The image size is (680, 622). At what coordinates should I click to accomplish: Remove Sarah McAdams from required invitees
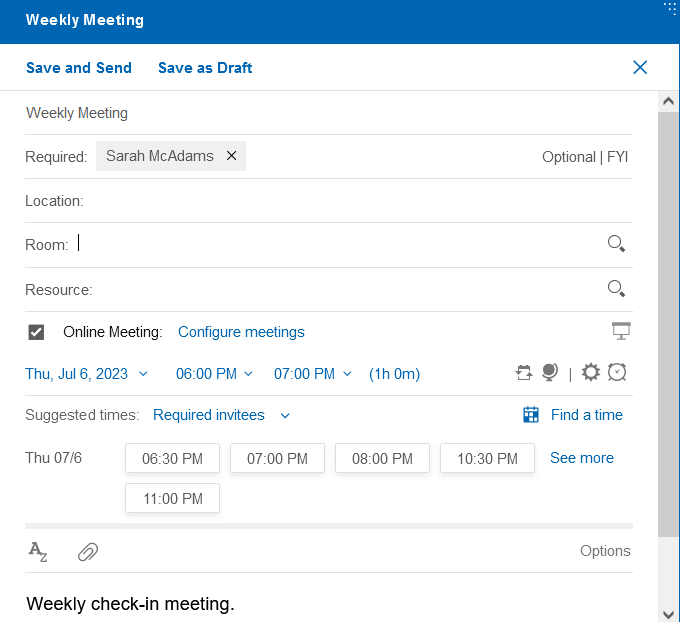coord(232,156)
